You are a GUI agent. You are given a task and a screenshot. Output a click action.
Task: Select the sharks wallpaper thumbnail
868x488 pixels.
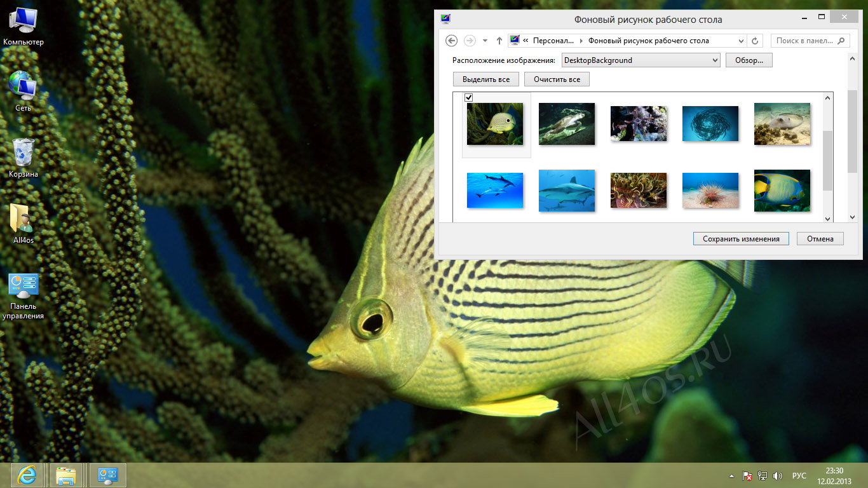point(567,190)
